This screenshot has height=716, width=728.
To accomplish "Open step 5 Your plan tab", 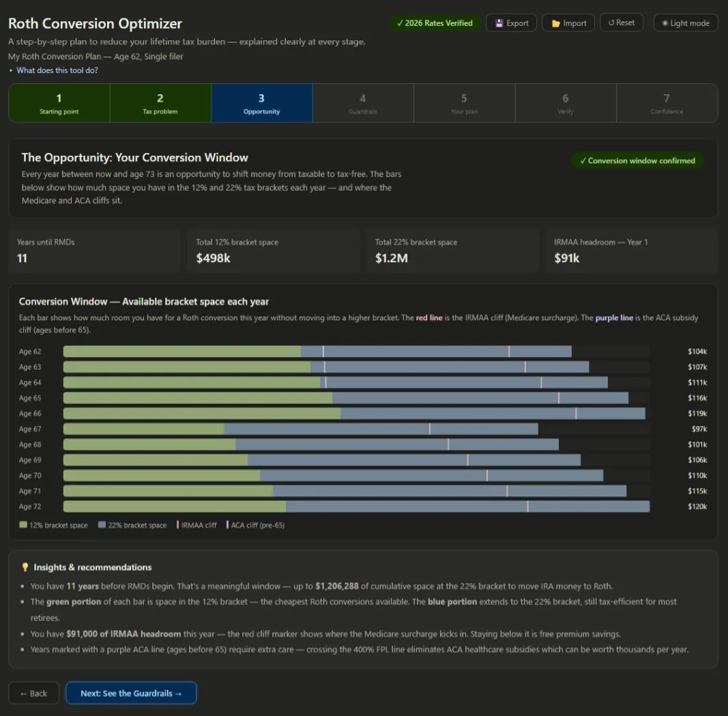I will [x=464, y=103].
